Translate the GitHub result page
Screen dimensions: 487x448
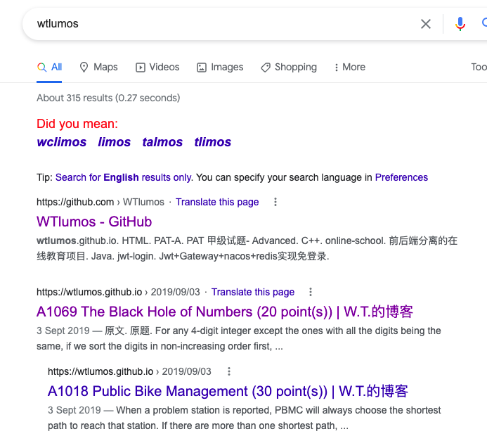tap(217, 202)
